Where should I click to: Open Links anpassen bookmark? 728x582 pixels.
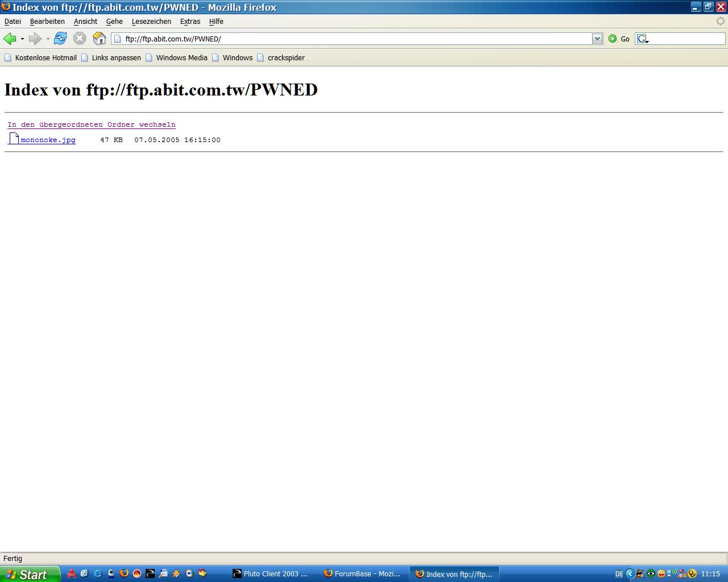coord(111,57)
